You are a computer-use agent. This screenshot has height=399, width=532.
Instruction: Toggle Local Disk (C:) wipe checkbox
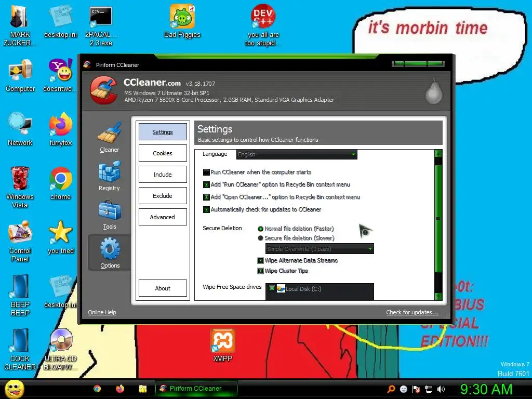pyautogui.click(x=272, y=288)
